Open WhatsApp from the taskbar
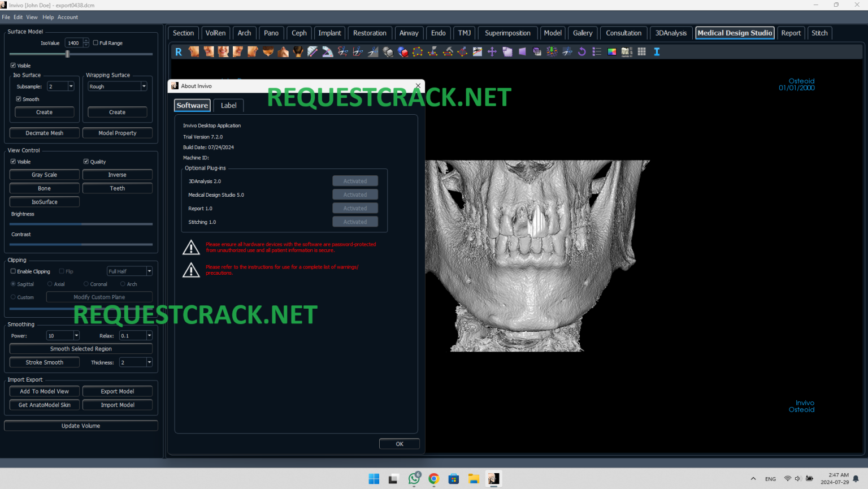The width and height of the screenshot is (868, 489). pyautogui.click(x=414, y=479)
